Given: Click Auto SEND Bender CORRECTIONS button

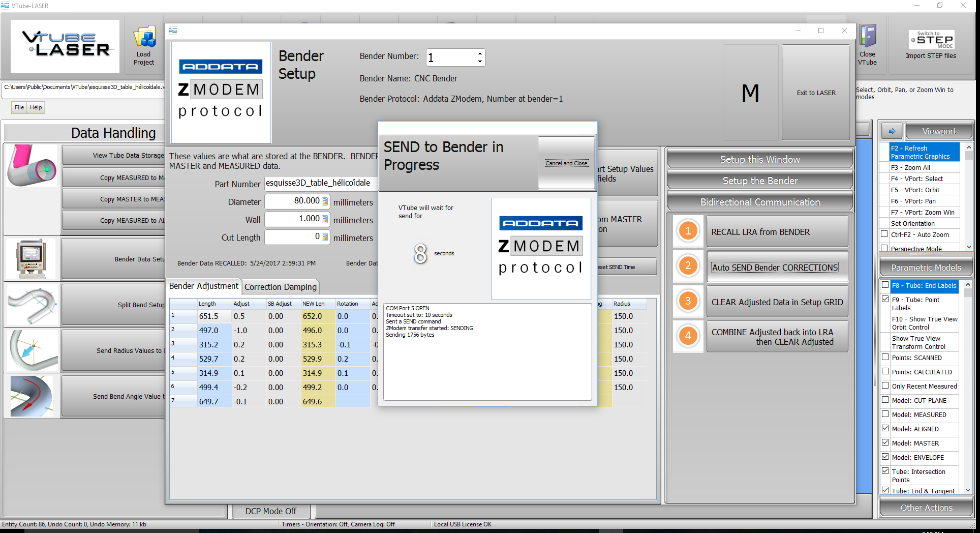Looking at the screenshot, I should tap(775, 268).
